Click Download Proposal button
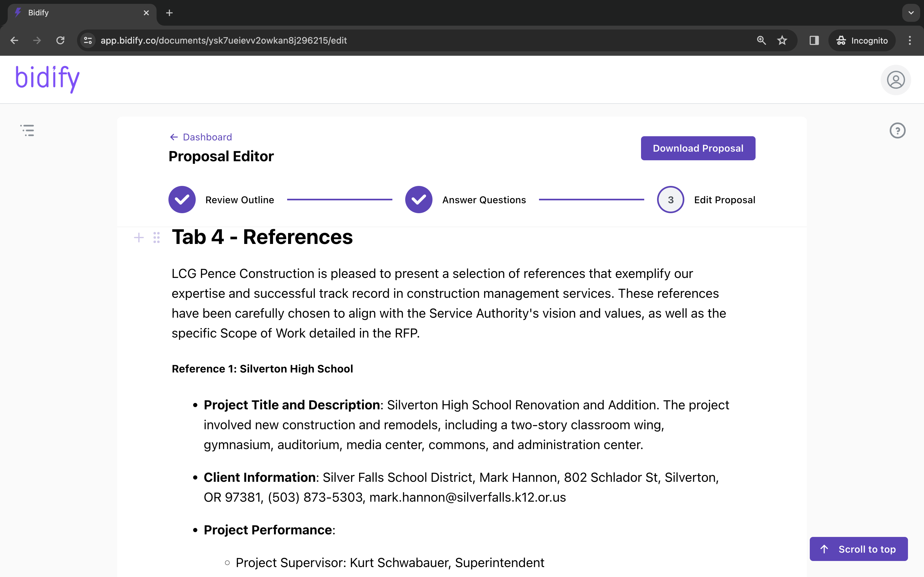Image resolution: width=924 pixels, height=577 pixels. tap(697, 148)
